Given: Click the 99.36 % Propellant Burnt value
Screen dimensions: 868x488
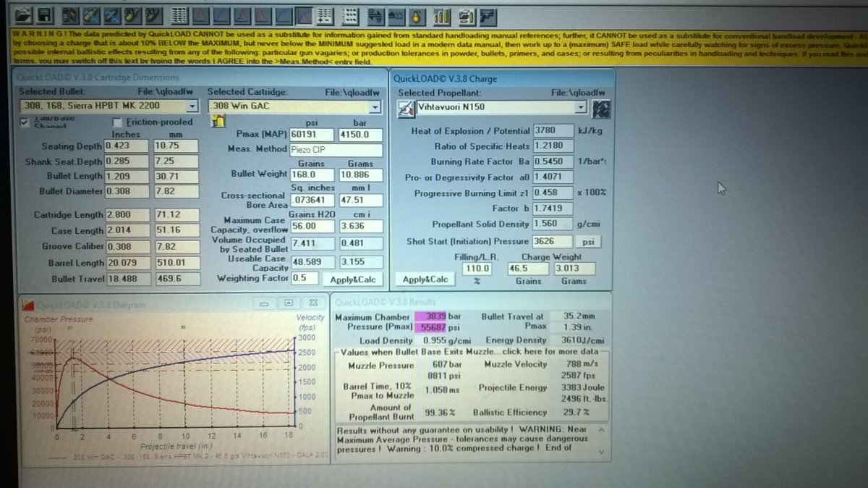Looking at the screenshot, I should [441, 412].
